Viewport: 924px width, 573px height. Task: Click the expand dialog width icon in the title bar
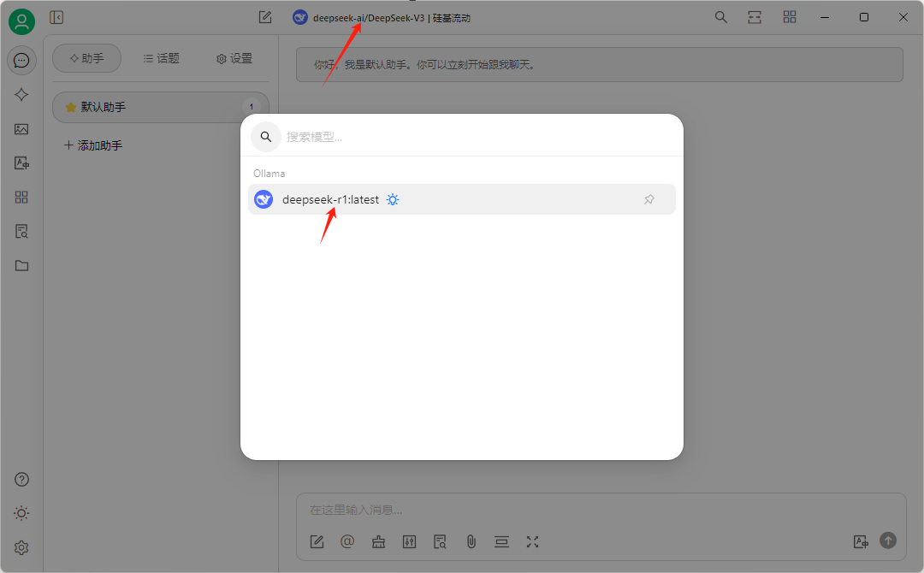pyautogui.click(x=755, y=17)
